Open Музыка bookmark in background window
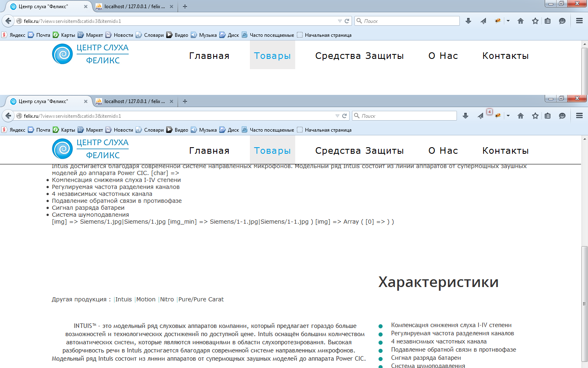 click(x=204, y=35)
